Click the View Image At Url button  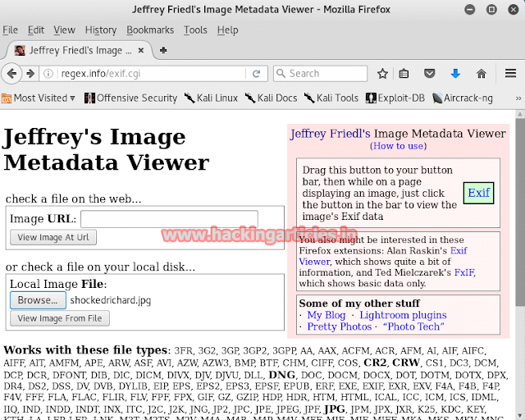pyautogui.click(x=53, y=237)
